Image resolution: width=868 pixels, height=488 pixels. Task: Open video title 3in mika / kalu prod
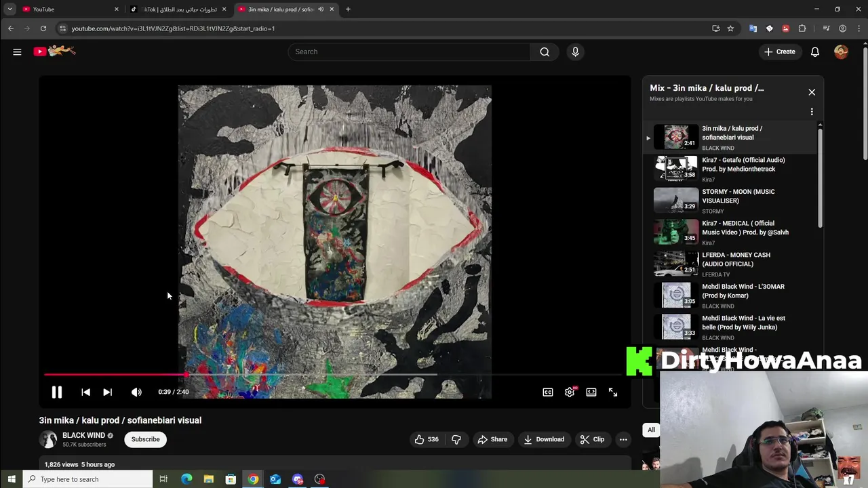pos(120,420)
